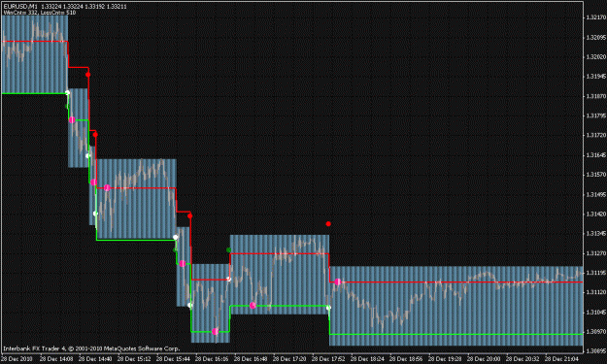The image size is (607, 364).
Task: Click price label 1.30895
Action: coord(595,350)
